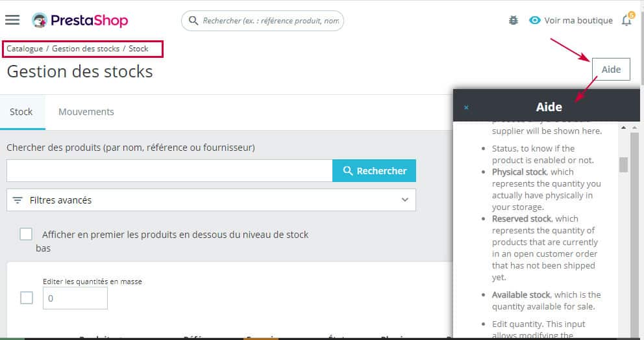Click the help panel scrollbar thumb

pyautogui.click(x=623, y=164)
